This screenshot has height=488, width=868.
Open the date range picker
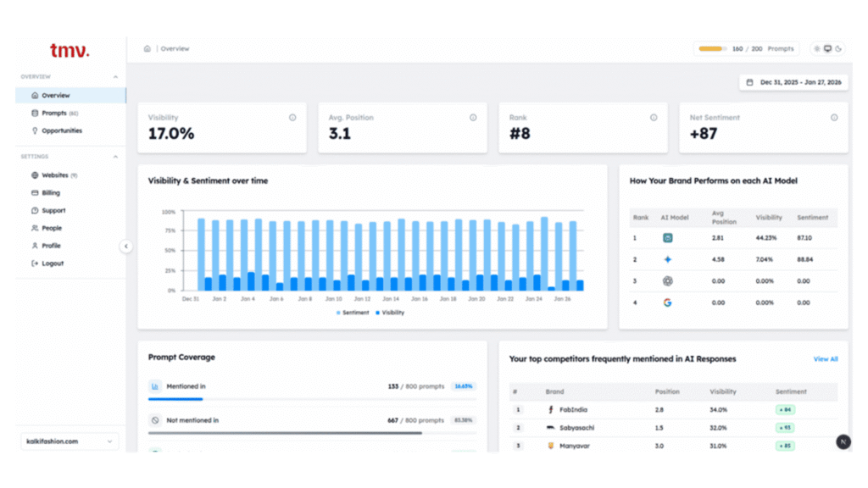pos(793,82)
